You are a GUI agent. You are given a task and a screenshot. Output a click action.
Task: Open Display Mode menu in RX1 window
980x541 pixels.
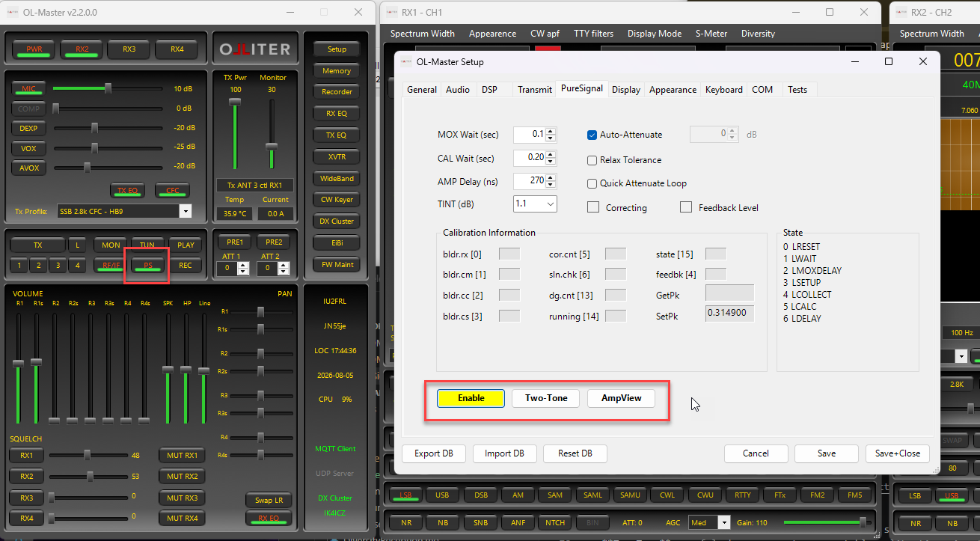(655, 34)
